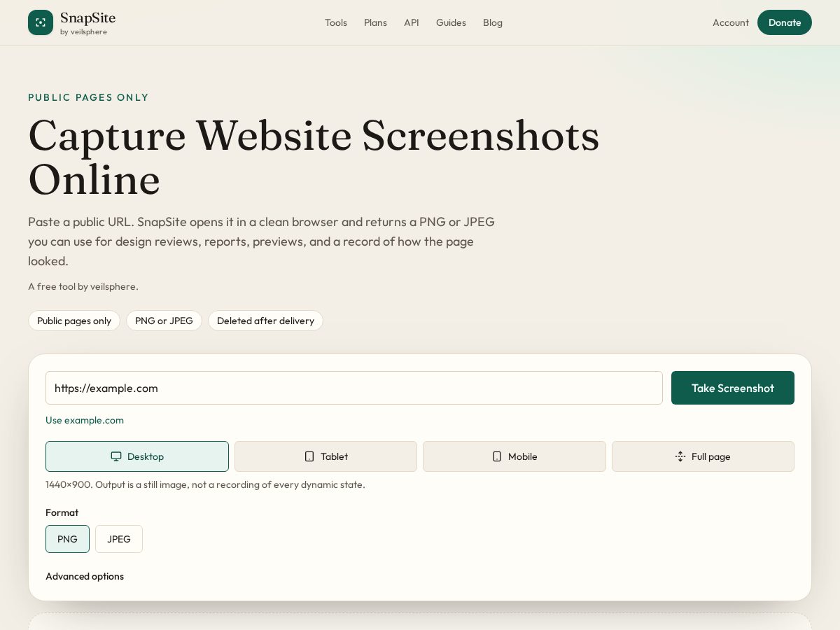Open the Tools menu in the header

(336, 22)
